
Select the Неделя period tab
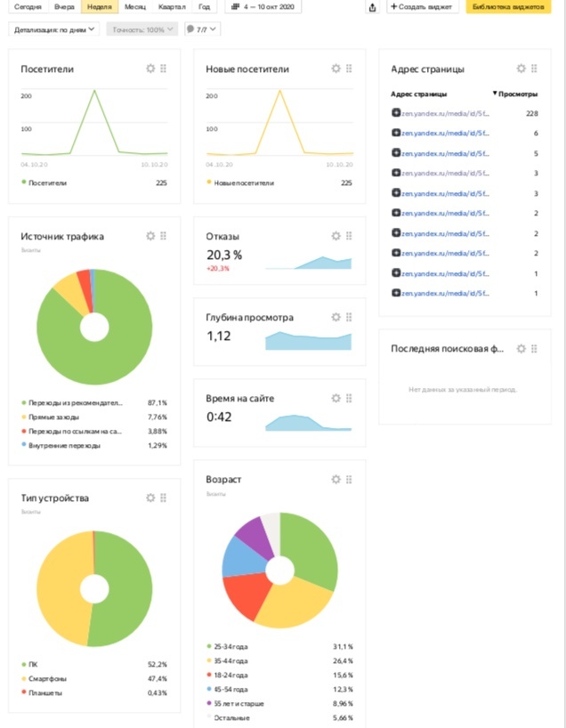(x=100, y=7)
